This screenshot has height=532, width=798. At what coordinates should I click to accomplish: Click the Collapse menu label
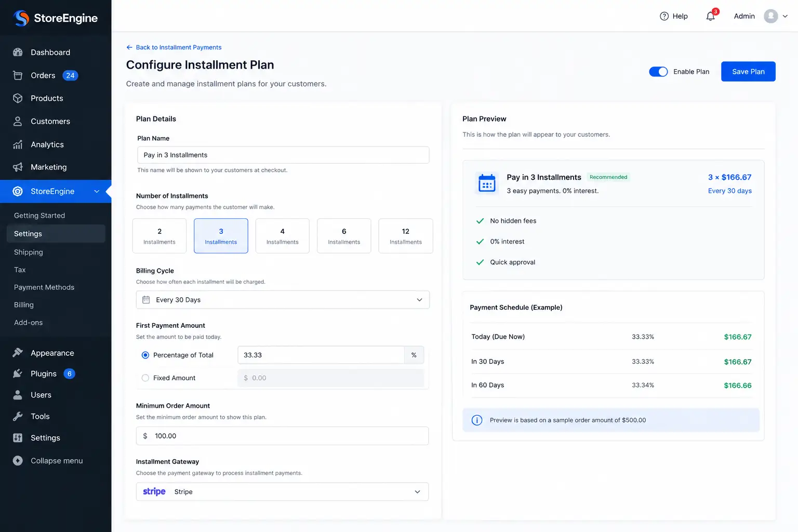57,461
